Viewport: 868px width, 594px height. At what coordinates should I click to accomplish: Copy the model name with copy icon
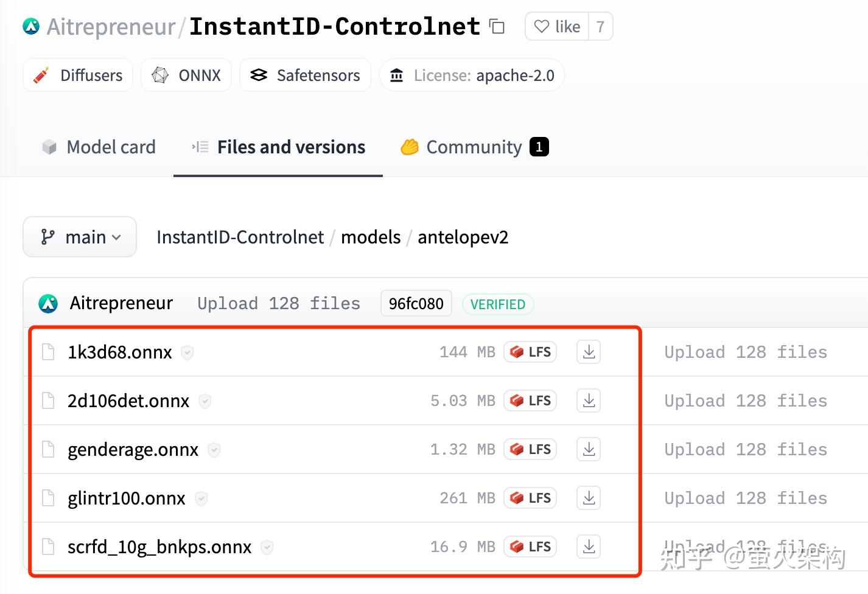(497, 27)
